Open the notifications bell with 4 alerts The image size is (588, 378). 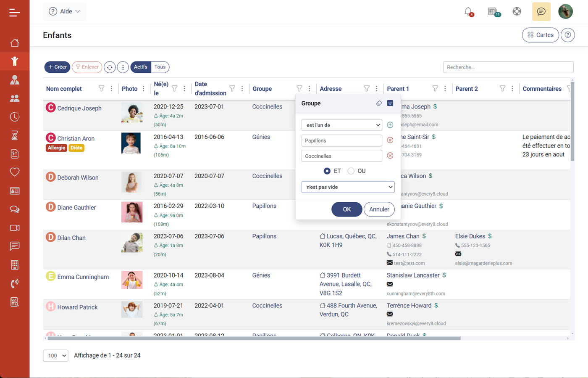469,11
